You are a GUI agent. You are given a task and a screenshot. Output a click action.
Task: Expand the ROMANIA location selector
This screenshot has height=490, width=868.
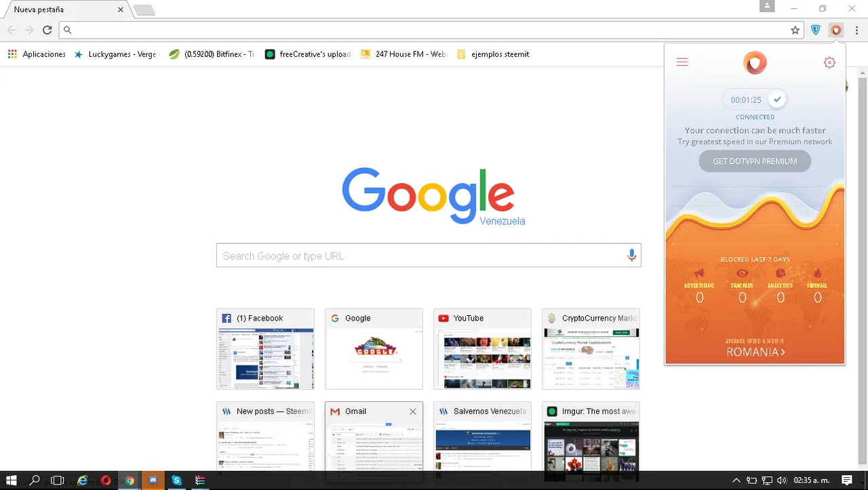coord(755,352)
